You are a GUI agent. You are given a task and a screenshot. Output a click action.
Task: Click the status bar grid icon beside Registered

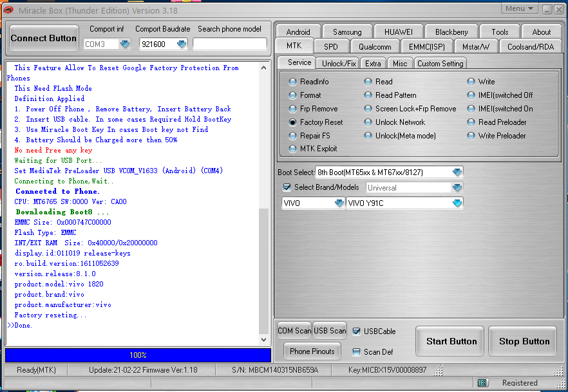point(482,382)
